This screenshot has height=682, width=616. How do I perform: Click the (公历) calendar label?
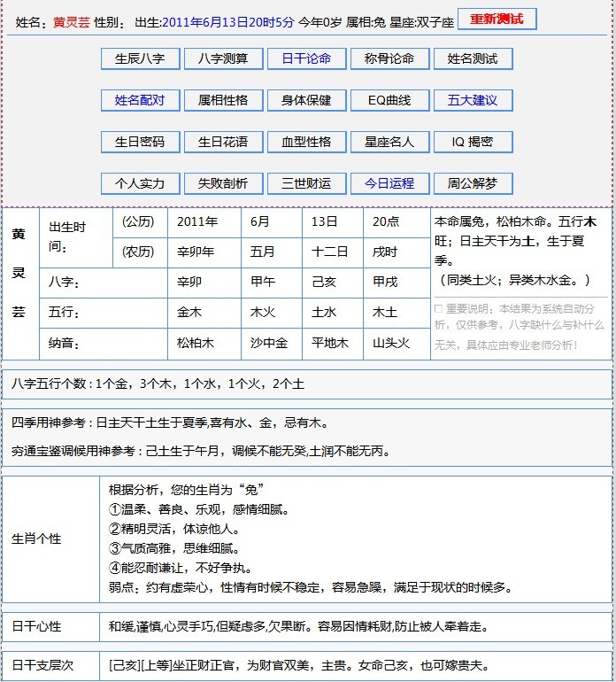[x=140, y=222]
